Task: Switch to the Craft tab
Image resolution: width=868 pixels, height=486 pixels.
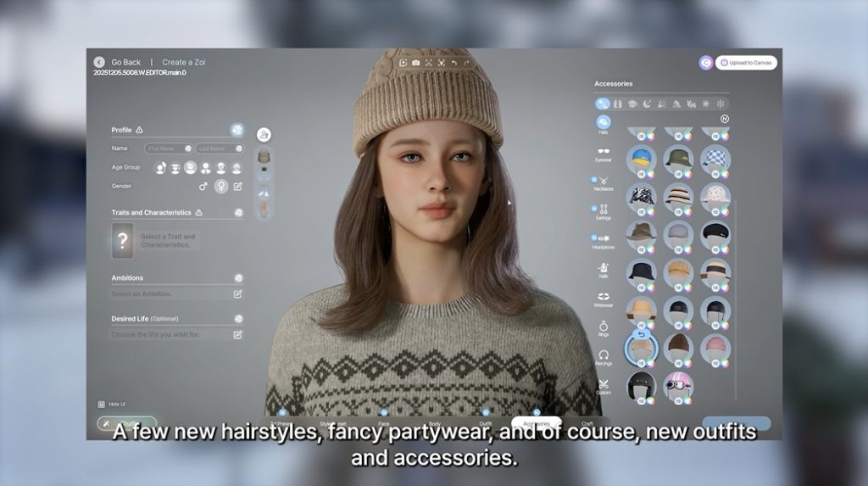Action: [587, 423]
